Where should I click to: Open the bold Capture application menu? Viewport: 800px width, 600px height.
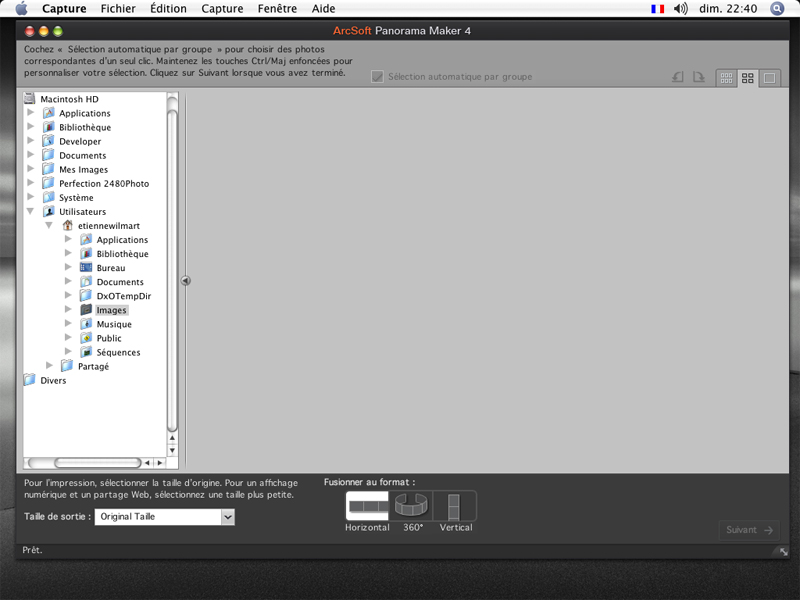(64, 9)
